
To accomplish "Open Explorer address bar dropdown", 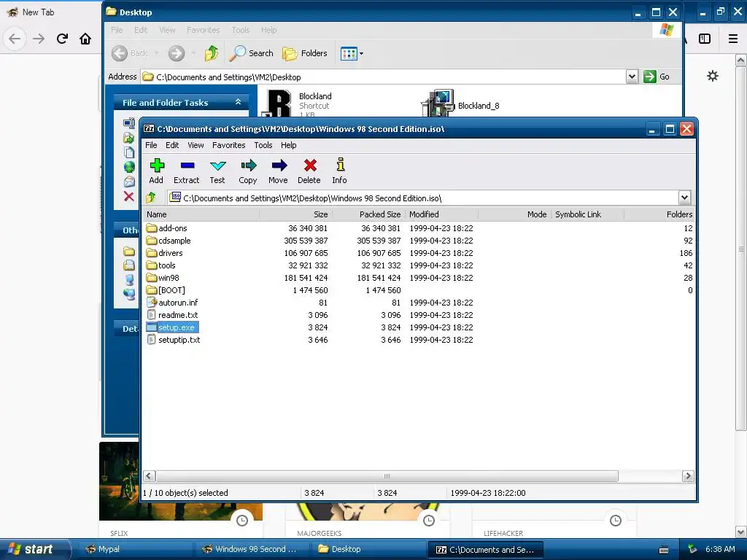I will (x=632, y=77).
